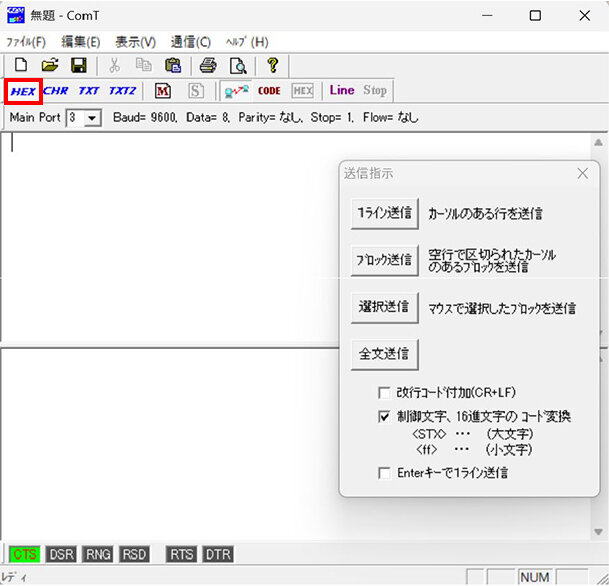Open help with the question mark icon
This screenshot has height=586, width=609.
click(272, 65)
